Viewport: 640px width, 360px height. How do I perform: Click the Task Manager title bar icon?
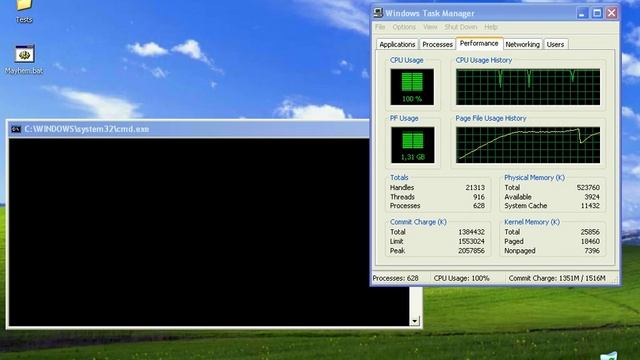pos(378,13)
